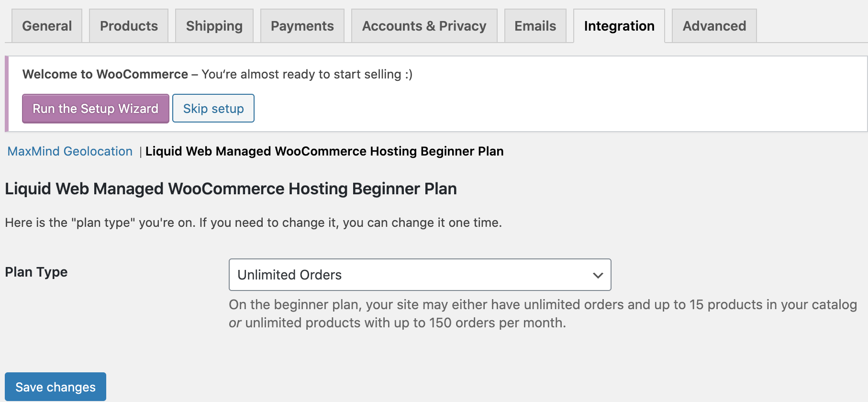This screenshot has width=868, height=402.
Task: Click the "plan type" explanation paragraph
Action: pos(253,223)
